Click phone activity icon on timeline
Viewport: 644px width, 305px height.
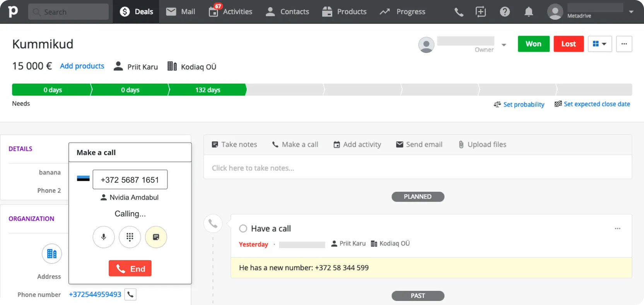(x=213, y=223)
